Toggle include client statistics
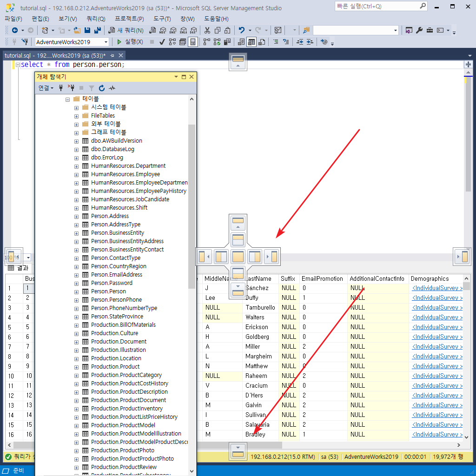 point(227,41)
